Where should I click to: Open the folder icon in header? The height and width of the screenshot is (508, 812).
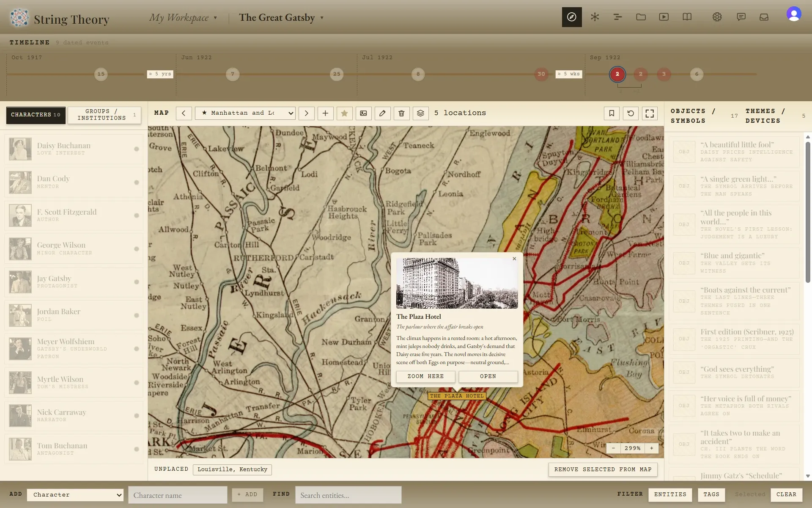tap(641, 17)
